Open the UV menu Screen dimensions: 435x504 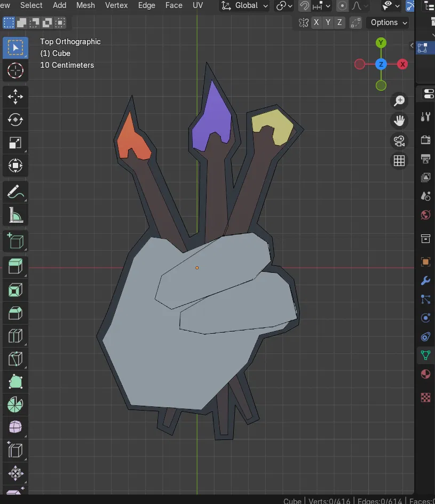pyautogui.click(x=197, y=5)
